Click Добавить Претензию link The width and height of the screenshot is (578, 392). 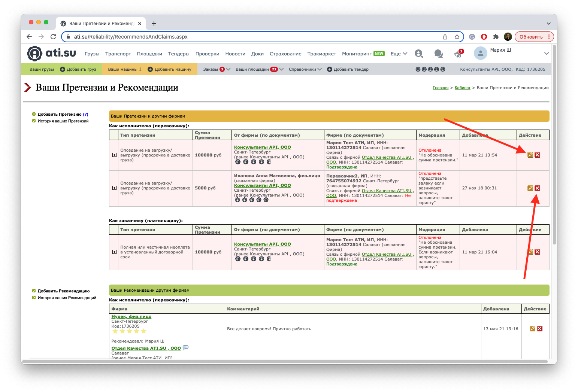click(x=60, y=115)
